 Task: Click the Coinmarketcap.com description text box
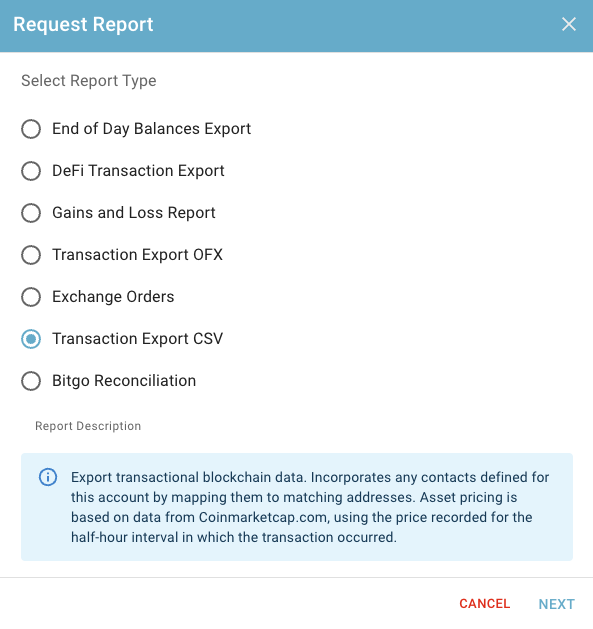[297, 507]
